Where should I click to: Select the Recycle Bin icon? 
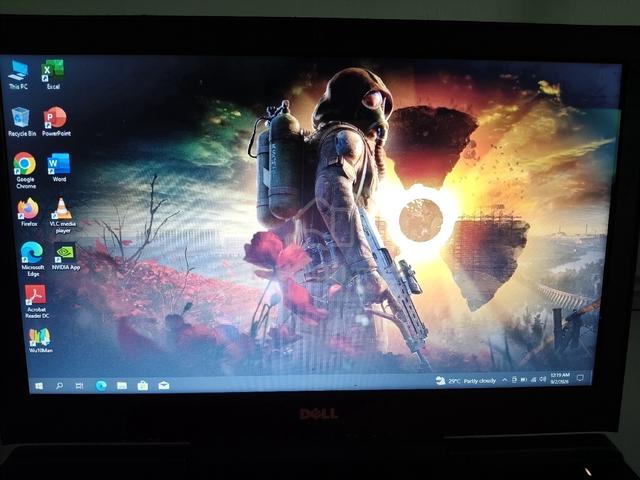[22, 122]
